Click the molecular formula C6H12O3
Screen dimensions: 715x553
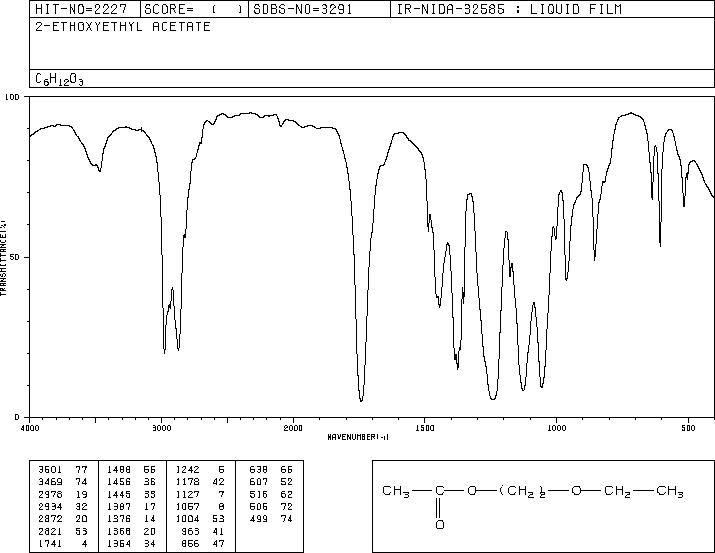[59, 79]
